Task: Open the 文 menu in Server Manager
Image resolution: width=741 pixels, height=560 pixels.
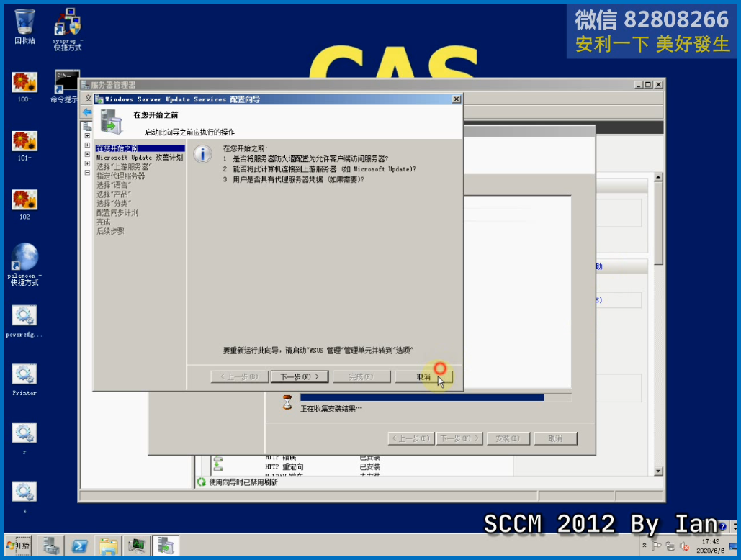Action: tap(88, 99)
